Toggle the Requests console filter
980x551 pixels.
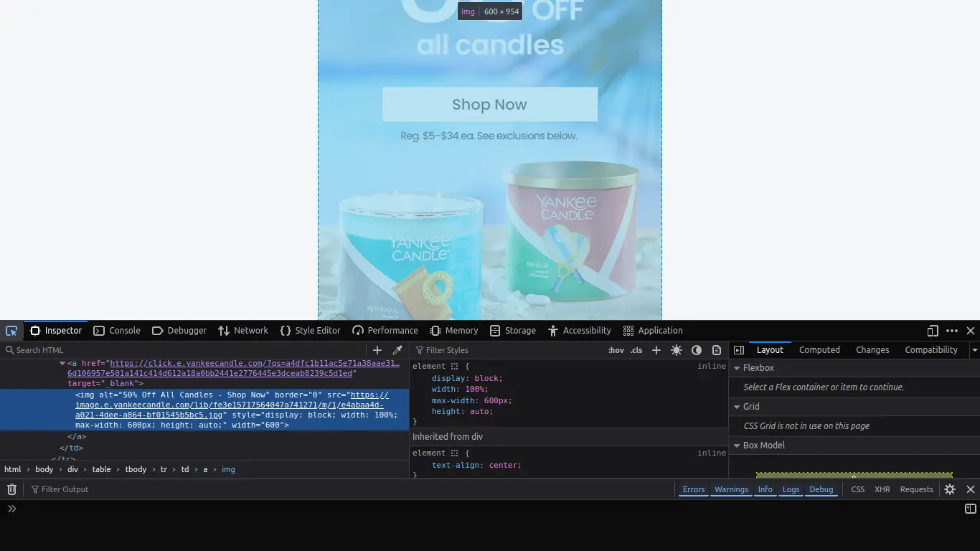point(917,489)
